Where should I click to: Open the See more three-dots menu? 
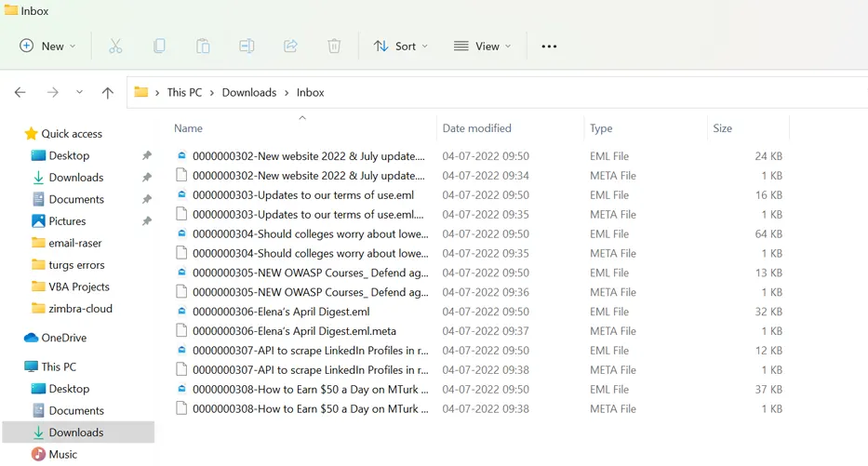(549, 46)
